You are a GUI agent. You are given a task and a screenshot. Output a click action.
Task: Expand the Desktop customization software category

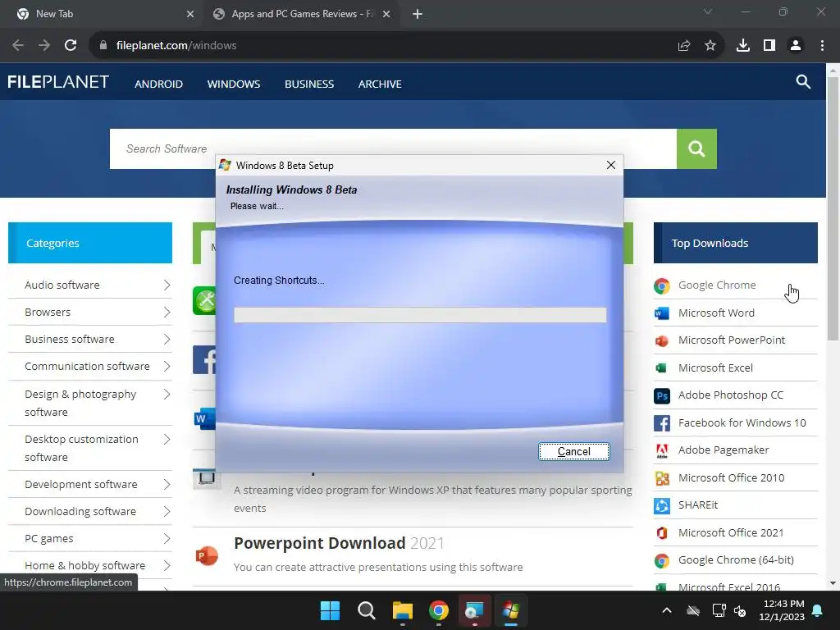[167, 440]
